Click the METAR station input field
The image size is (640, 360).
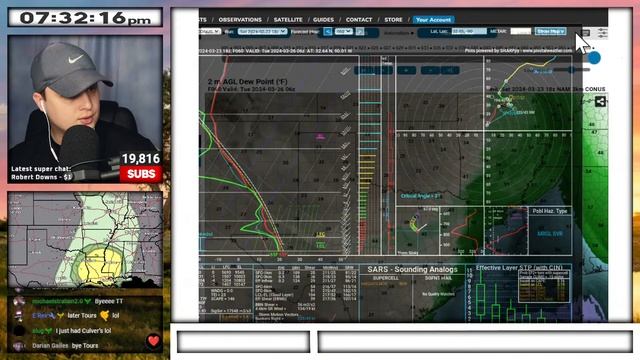point(521,31)
